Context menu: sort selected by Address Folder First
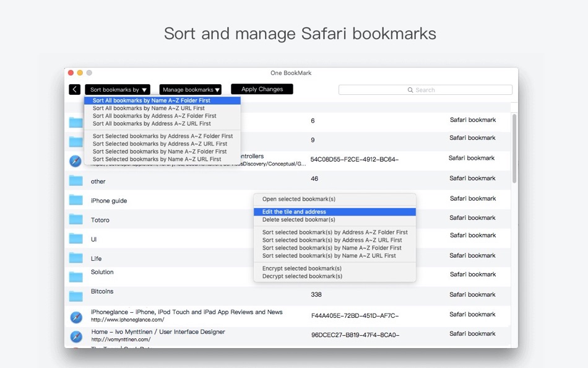The width and height of the screenshot is (588, 368). pos(335,232)
